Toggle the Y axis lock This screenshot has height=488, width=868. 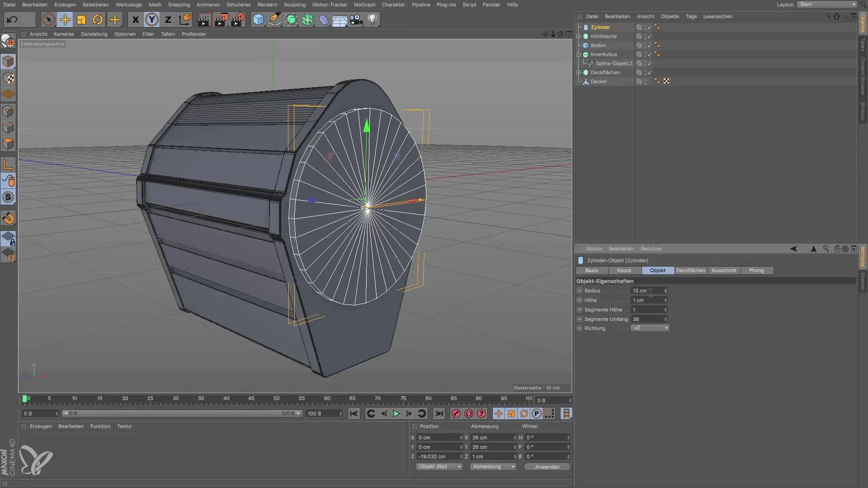click(152, 19)
